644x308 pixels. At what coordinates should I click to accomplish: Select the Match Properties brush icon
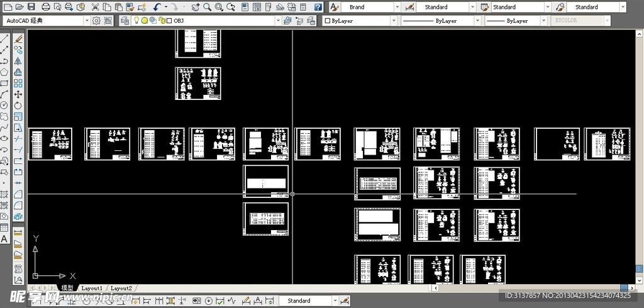(x=130, y=7)
